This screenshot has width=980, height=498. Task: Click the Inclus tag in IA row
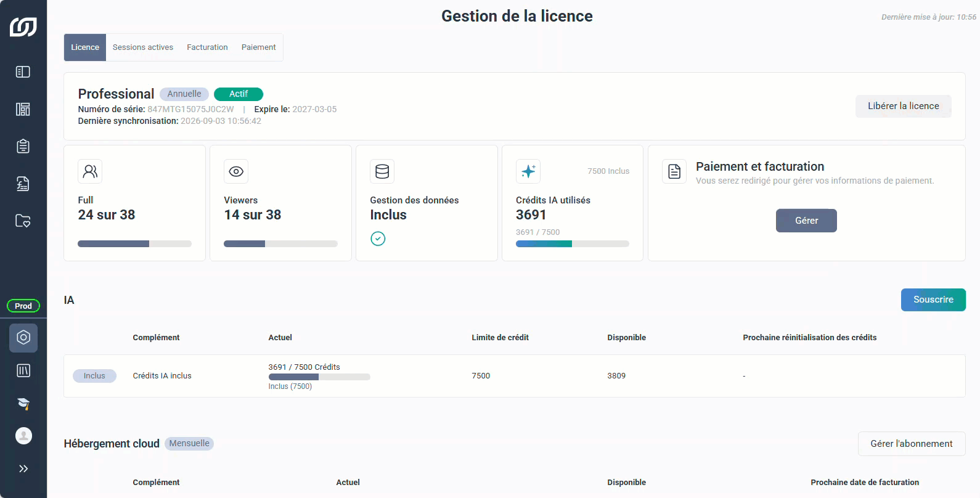click(94, 376)
